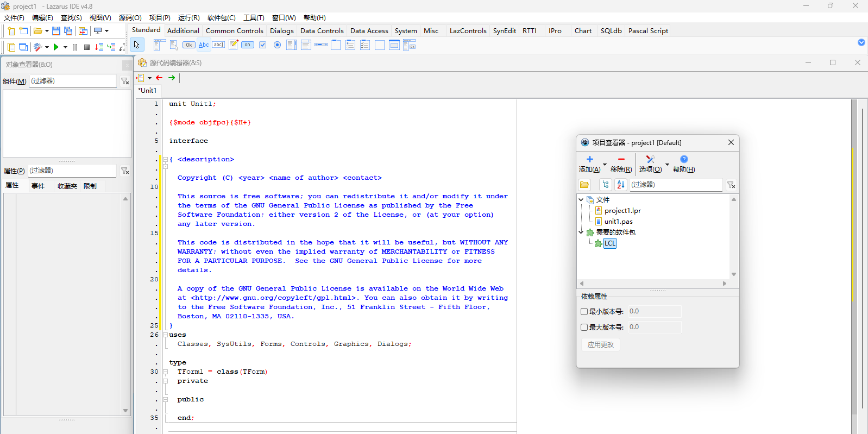Image resolution: width=868 pixels, height=434 pixels.
Task: Collapse the 文件 tree node
Action: pos(581,200)
